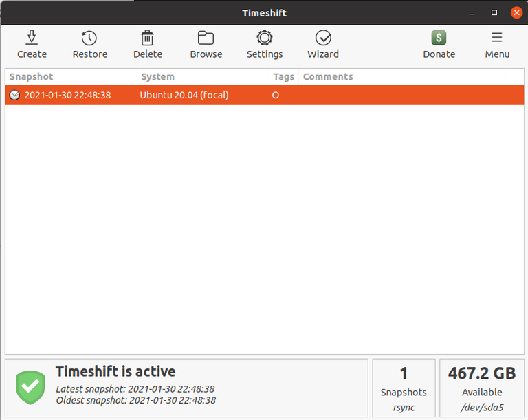Viewport: 528px width, 420px height.
Task: Click the Ubuntu 20.04 (focal) system cell
Action: (184, 95)
